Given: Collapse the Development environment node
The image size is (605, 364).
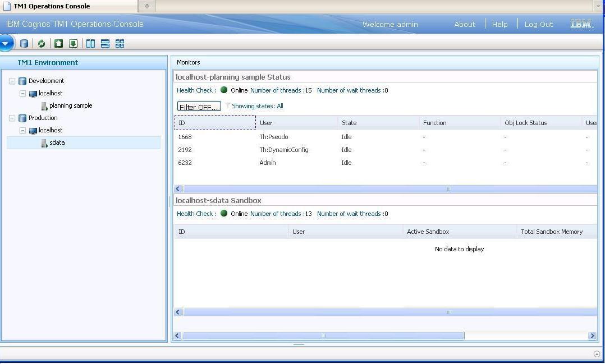Looking at the screenshot, I should [x=12, y=80].
